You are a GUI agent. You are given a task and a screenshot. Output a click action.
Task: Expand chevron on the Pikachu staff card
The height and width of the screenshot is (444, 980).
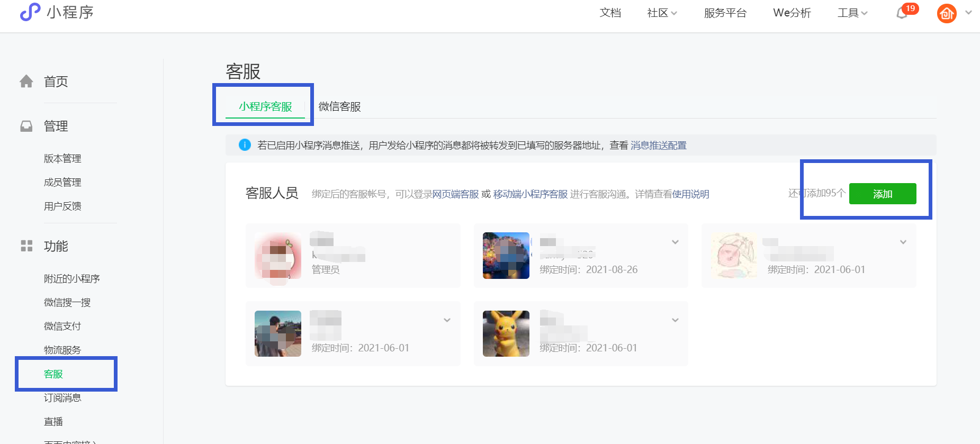[675, 320]
